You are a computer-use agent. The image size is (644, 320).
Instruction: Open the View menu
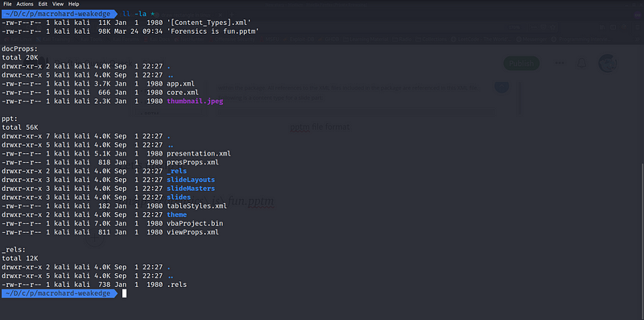58,4
